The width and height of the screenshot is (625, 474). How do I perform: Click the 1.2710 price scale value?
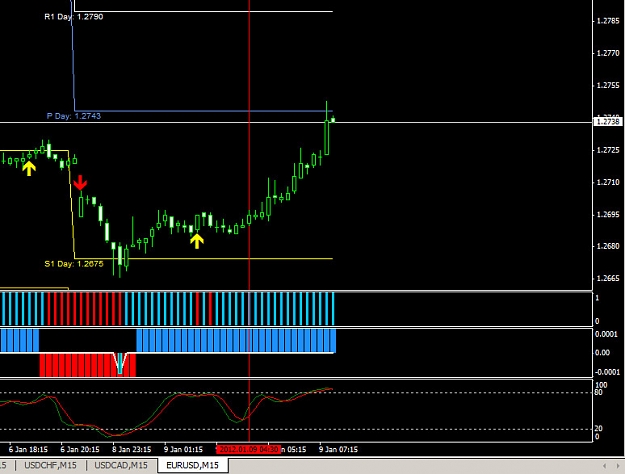[608, 182]
